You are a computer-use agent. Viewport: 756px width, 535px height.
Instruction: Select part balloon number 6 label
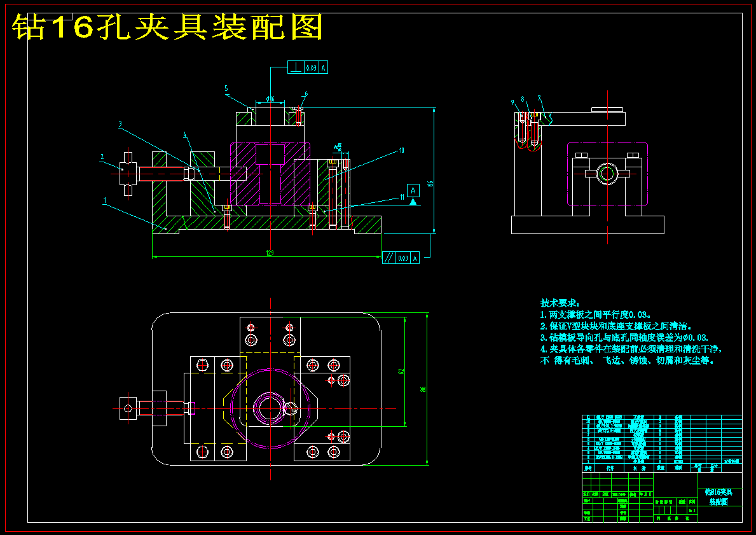pyautogui.click(x=306, y=94)
